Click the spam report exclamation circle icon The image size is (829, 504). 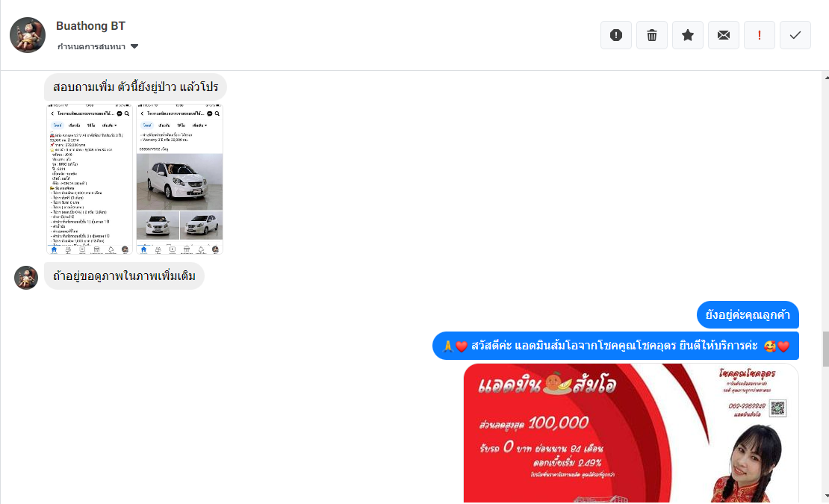616,35
